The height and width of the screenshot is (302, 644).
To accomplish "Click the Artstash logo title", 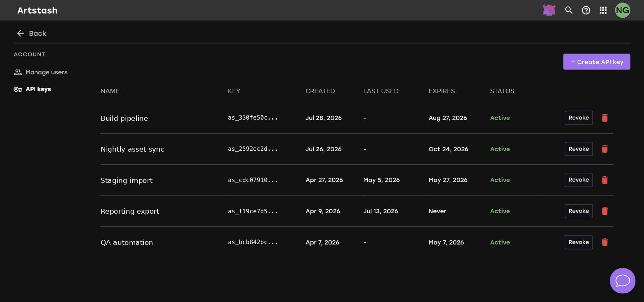I will pos(37,10).
